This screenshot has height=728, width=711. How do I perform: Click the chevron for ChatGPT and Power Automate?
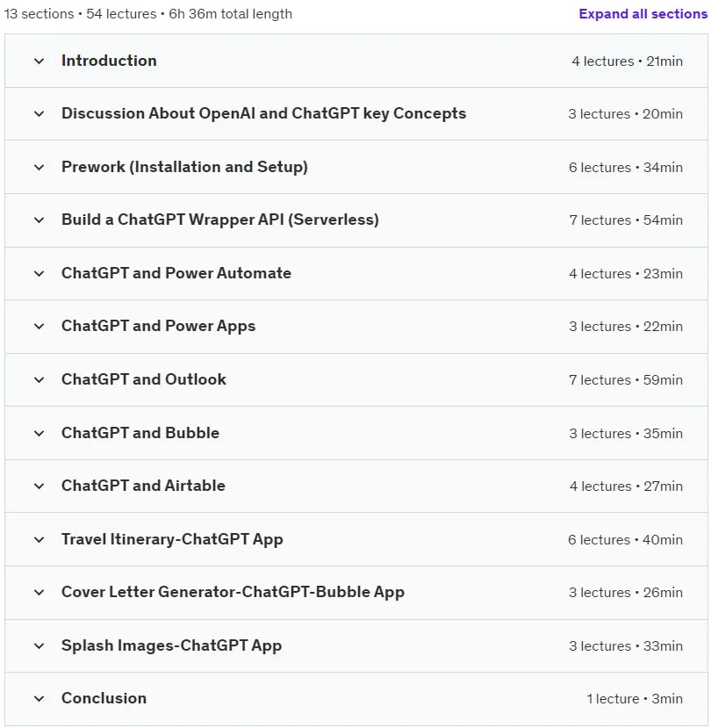pyautogui.click(x=39, y=273)
